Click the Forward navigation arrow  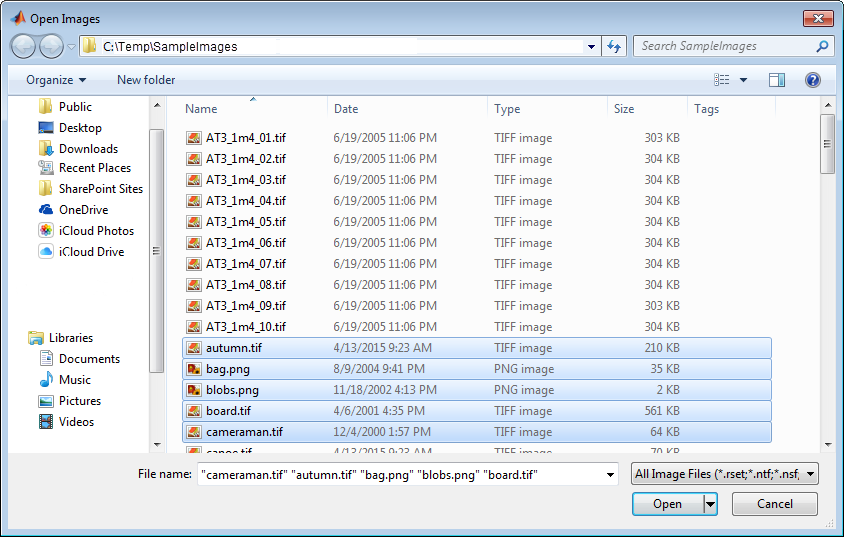point(52,46)
